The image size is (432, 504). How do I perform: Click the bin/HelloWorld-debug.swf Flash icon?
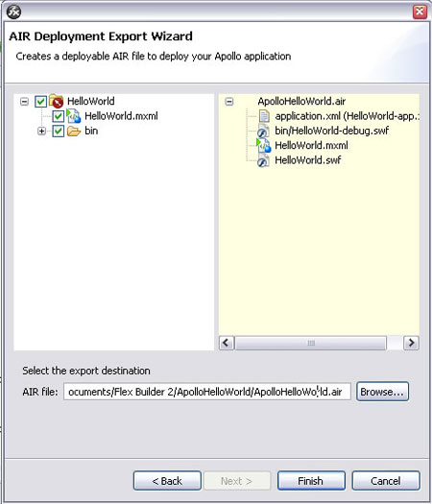(x=263, y=131)
